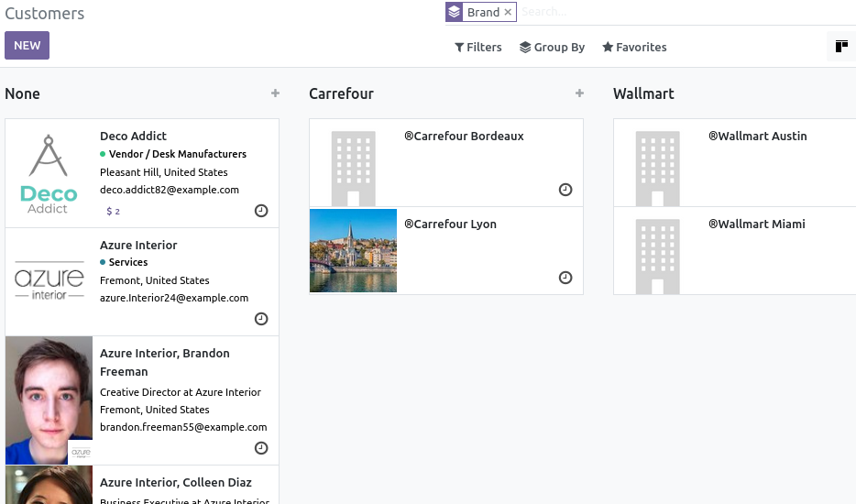Click in the search input field
Screen dimensions: 856x504
678,12
